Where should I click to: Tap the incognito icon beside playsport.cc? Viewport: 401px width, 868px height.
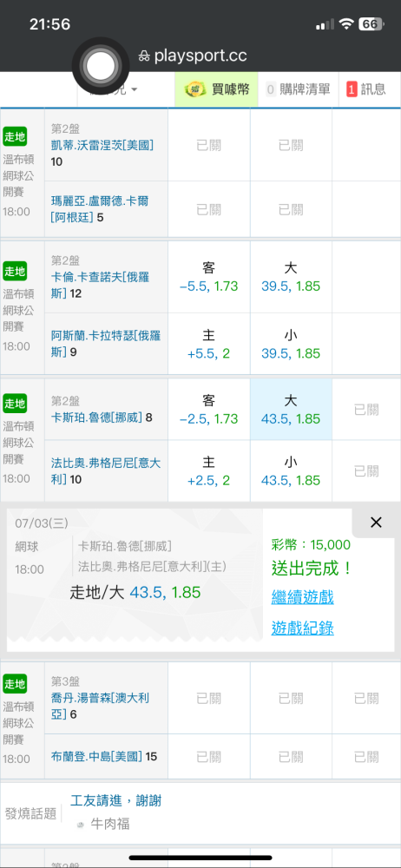[x=144, y=56]
